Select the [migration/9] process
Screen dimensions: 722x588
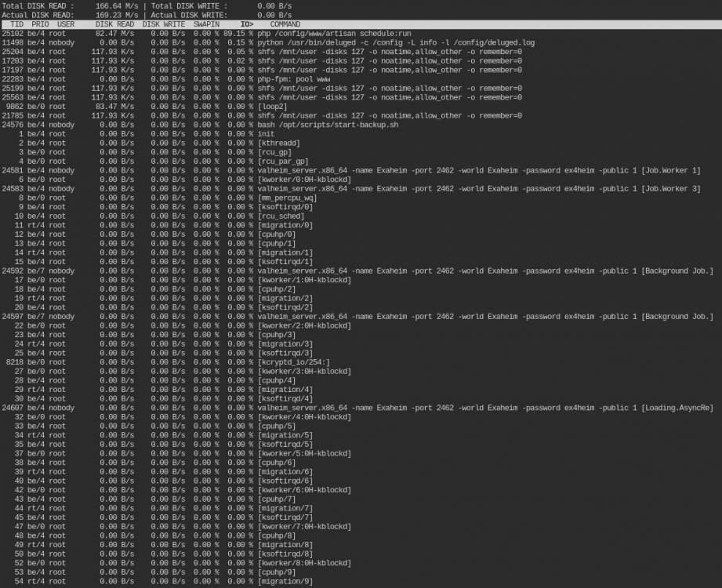[x=285, y=582]
